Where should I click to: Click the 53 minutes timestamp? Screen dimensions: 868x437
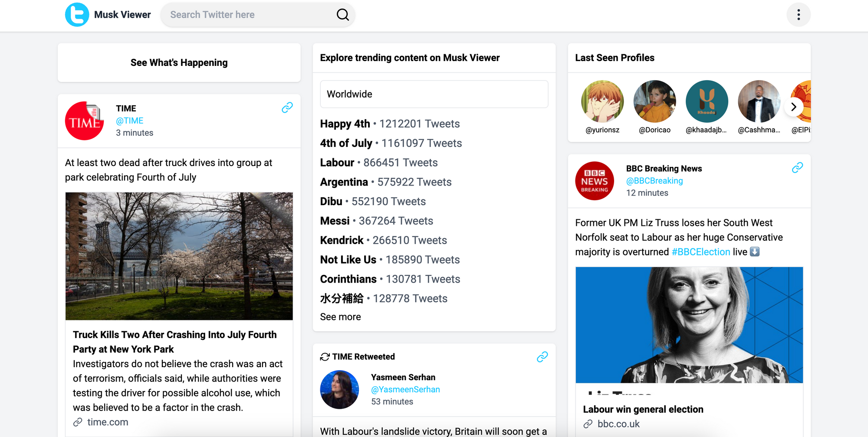tap(392, 401)
